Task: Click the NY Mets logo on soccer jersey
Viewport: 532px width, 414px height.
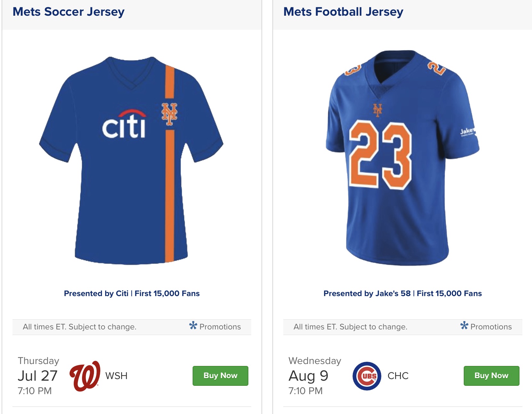Action: [169, 114]
